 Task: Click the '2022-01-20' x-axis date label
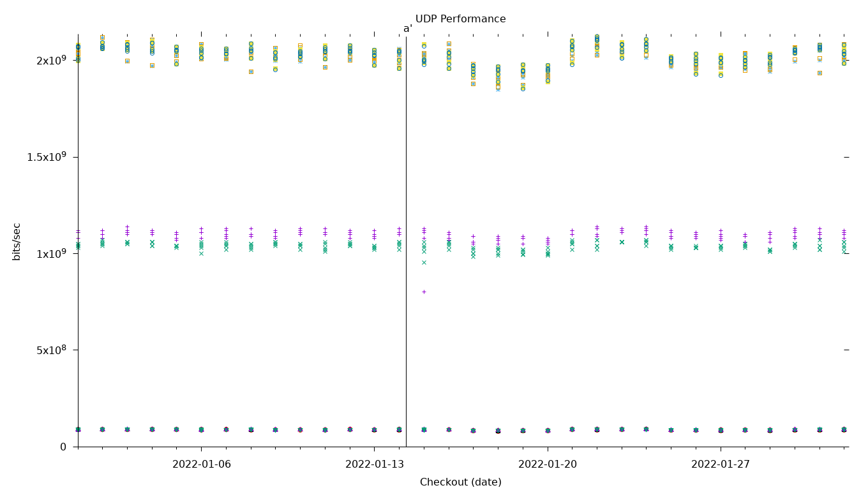[x=548, y=464]
